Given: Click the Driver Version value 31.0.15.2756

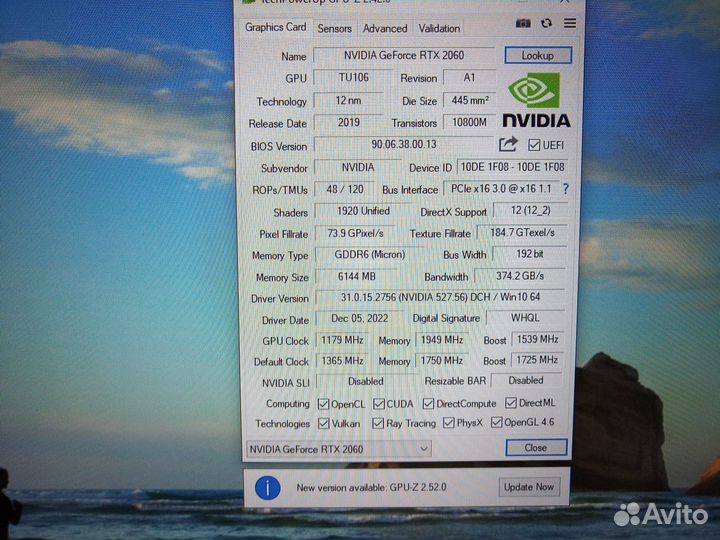Looking at the screenshot, I should (440, 298).
